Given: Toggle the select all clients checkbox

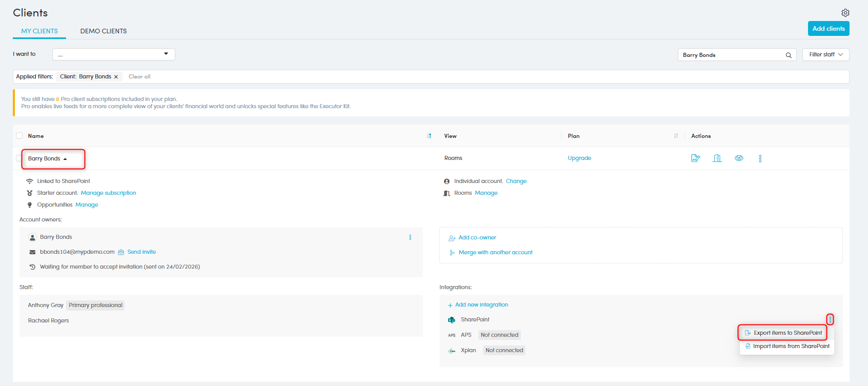Looking at the screenshot, I should [x=19, y=136].
